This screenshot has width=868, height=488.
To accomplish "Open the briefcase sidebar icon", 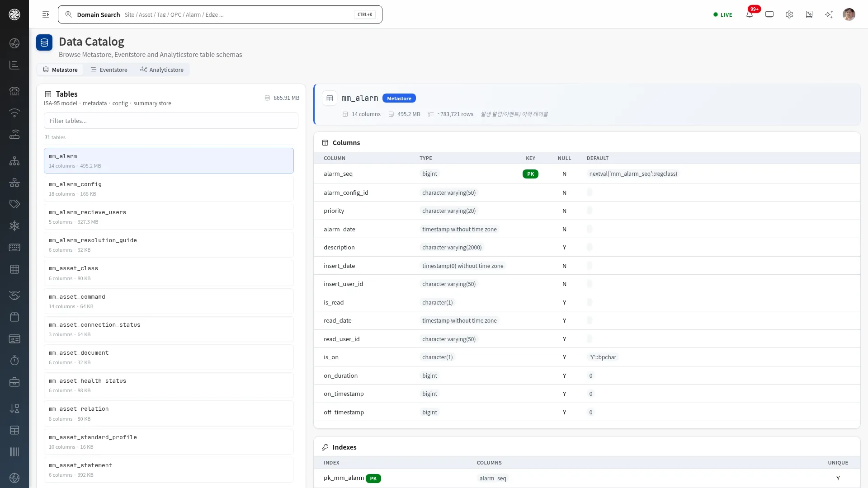I will (14, 382).
